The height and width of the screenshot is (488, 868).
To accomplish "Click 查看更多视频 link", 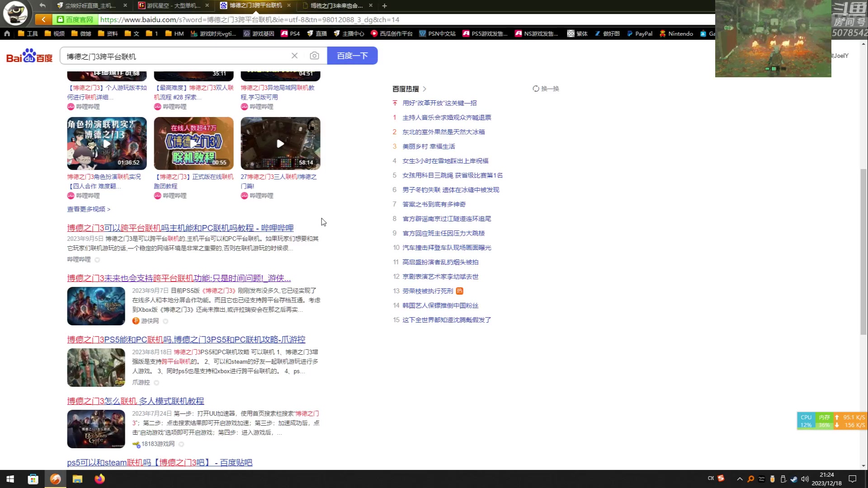I will tap(89, 209).
